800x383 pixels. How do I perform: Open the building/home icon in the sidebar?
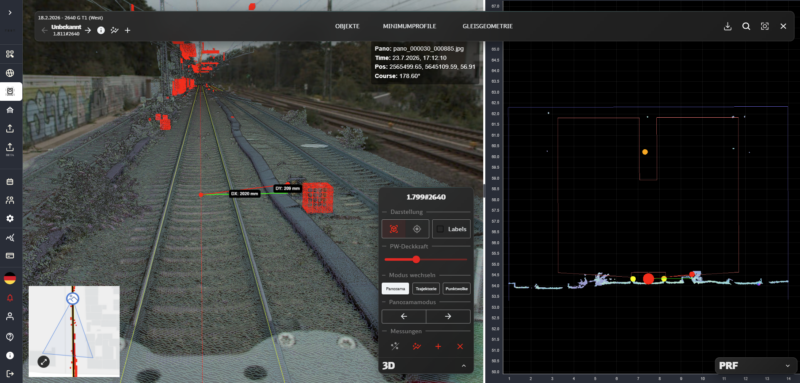(10, 110)
